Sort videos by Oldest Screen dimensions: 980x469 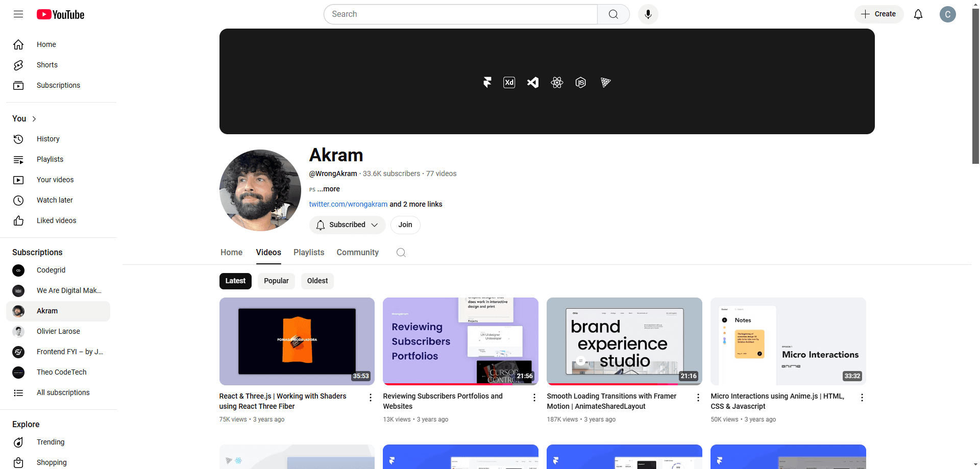317,281
